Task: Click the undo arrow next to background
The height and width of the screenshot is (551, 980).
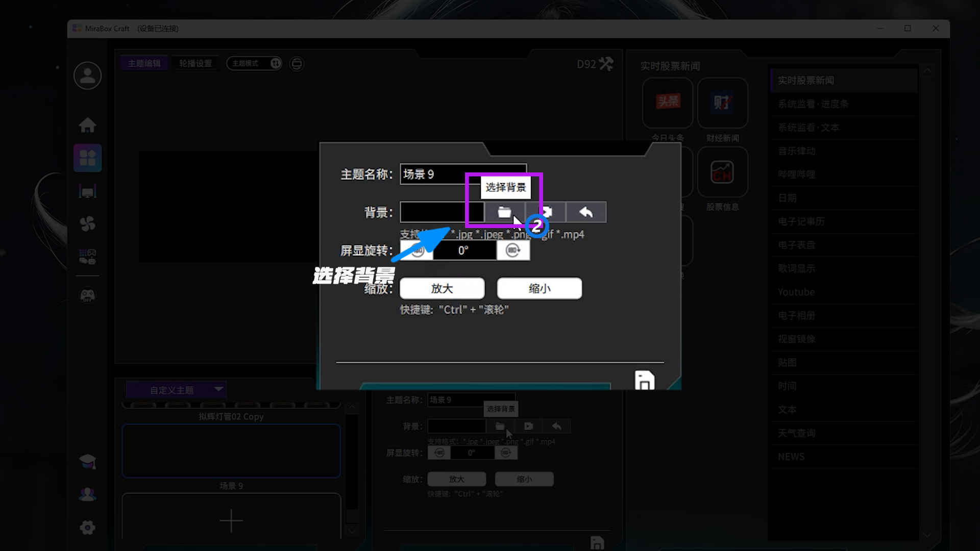Action: click(x=586, y=212)
